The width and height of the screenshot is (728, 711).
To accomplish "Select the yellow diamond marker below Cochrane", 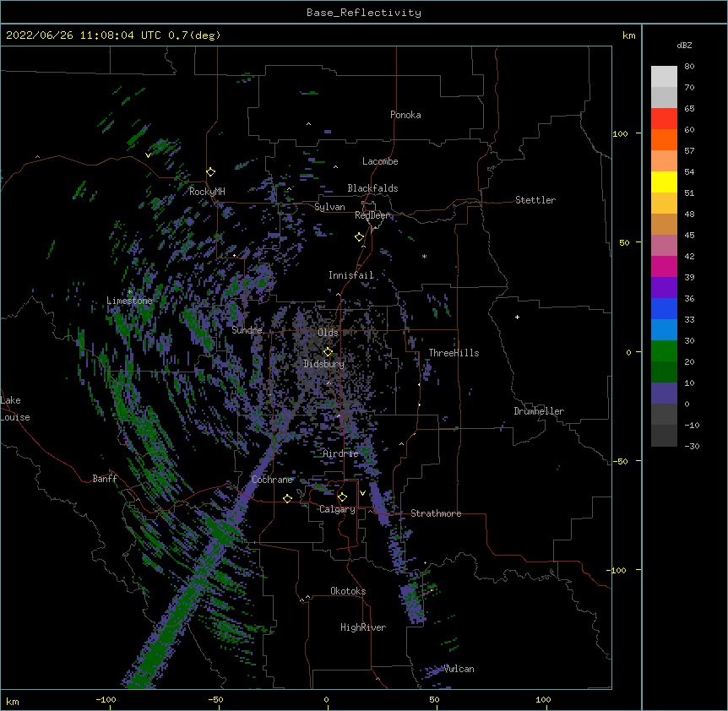I will pyautogui.click(x=287, y=498).
